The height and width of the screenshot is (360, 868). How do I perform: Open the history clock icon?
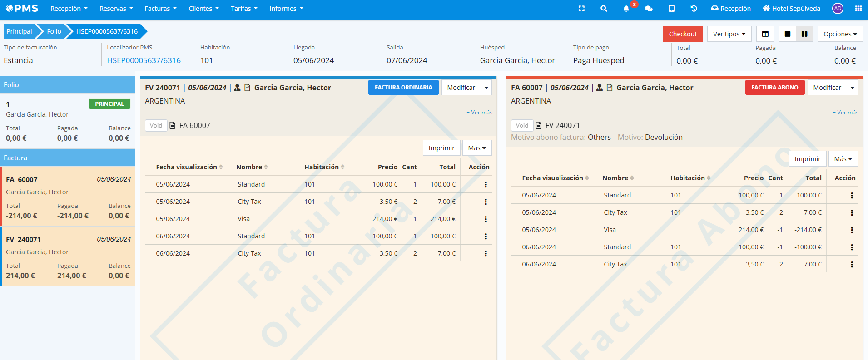694,9
